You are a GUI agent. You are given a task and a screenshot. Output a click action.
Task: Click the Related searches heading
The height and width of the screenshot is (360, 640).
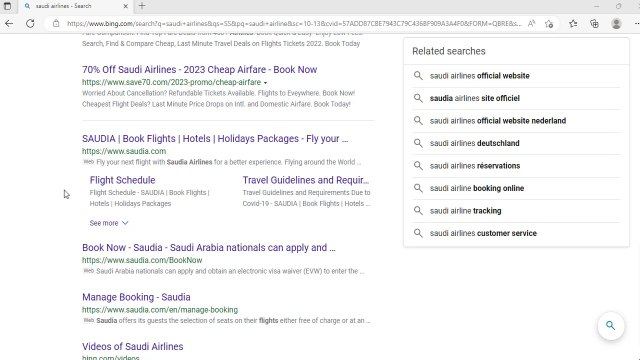click(449, 51)
